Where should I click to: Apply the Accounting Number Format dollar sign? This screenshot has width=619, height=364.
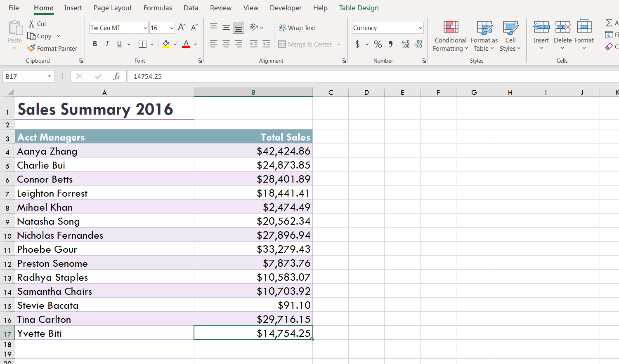click(x=357, y=44)
